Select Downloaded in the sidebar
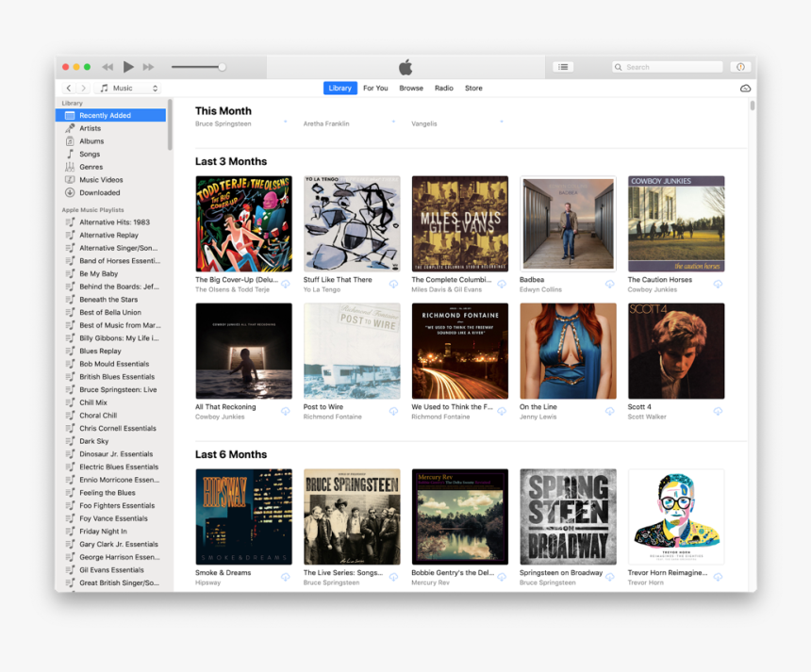Screen dimensions: 811x672 point(110,193)
